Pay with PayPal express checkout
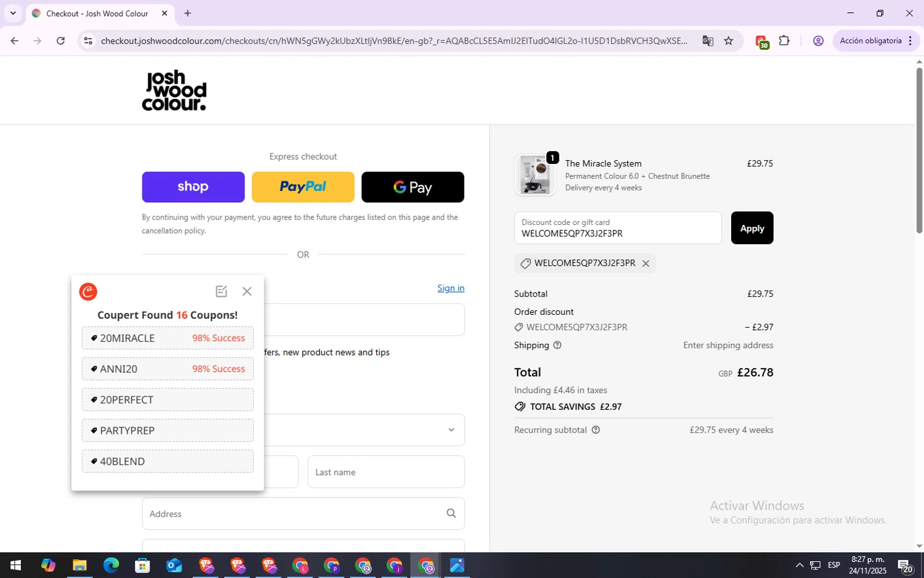The width and height of the screenshot is (924, 578). click(303, 187)
